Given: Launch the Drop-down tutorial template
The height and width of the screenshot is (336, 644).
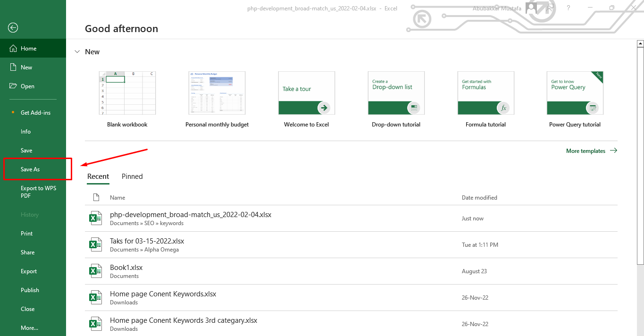Looking at the screenshot, I should point(396,92).
